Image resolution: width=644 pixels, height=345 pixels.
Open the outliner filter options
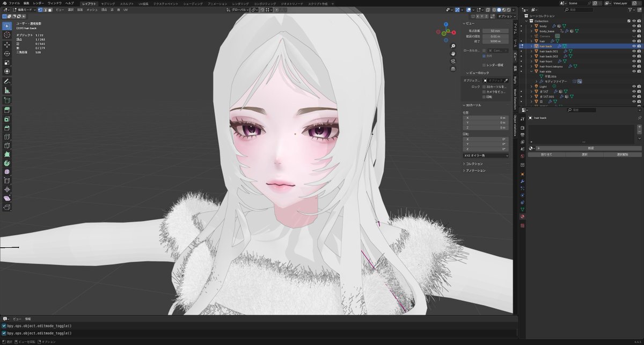[x=630, y=10]
